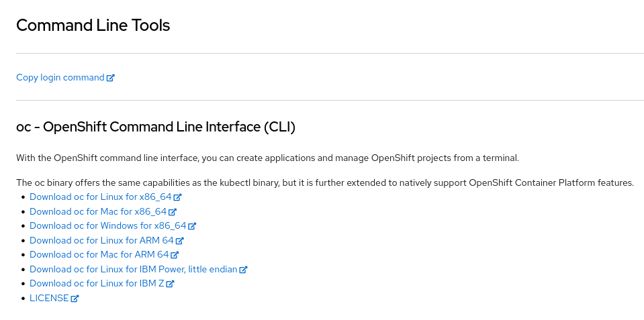
Task: Click external icon next to IBM Z download
Action: click(x=171, y=284)
